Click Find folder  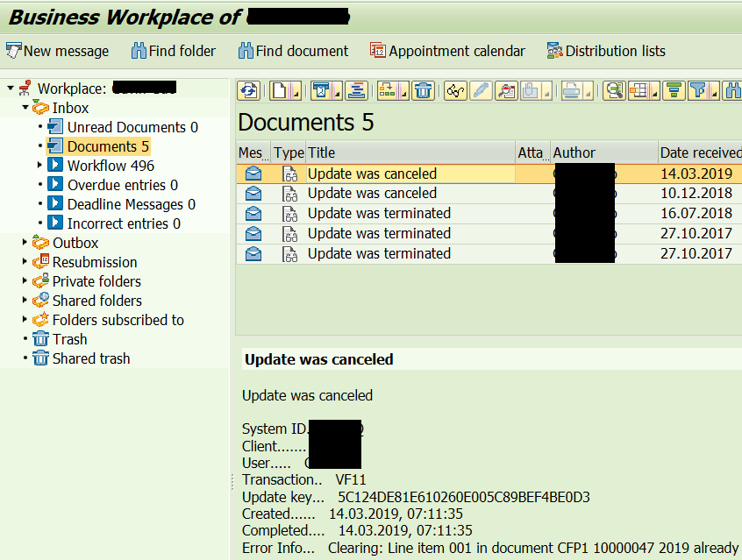174,51
